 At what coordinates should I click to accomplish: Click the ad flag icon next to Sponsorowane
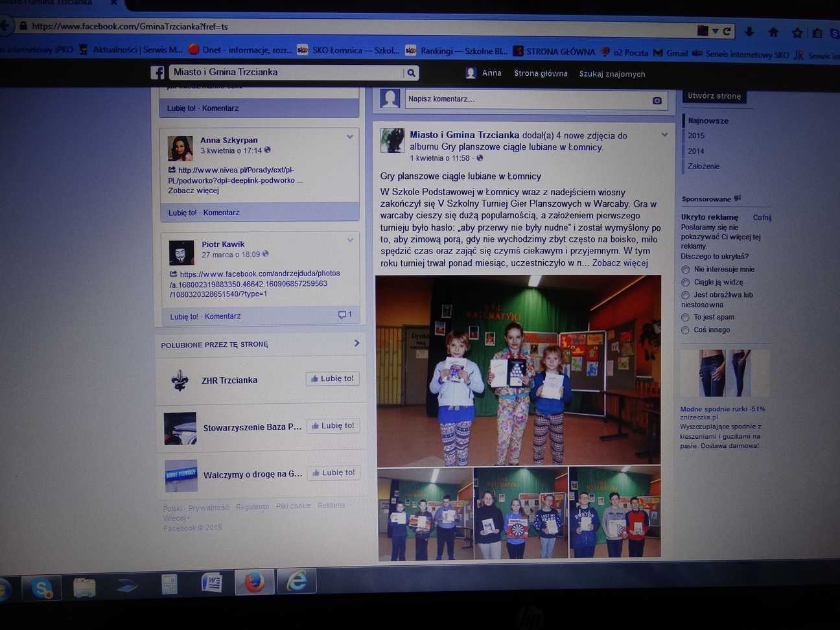[738, 198]
